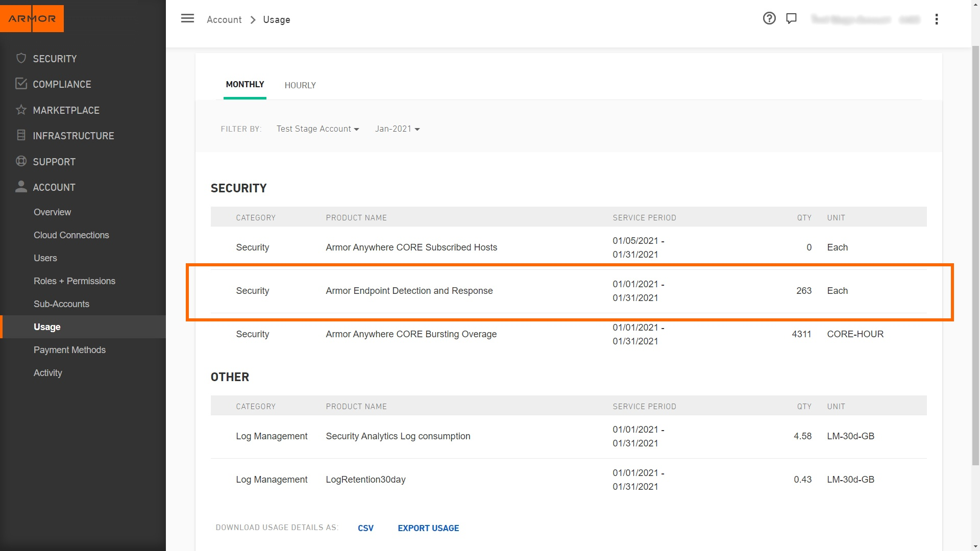The image size is (980, 551).
Task: Open Payment Methods page
Action: (69, 350)
